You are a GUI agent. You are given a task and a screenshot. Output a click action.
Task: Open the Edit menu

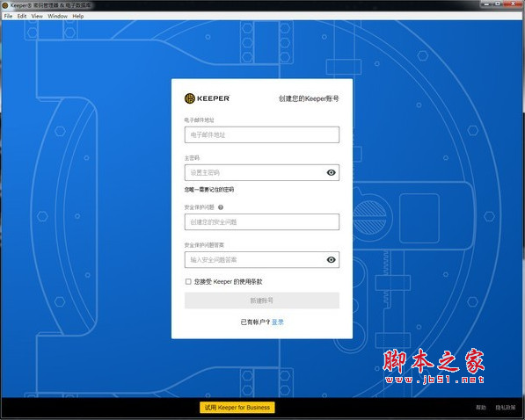(x=22, y=16)
